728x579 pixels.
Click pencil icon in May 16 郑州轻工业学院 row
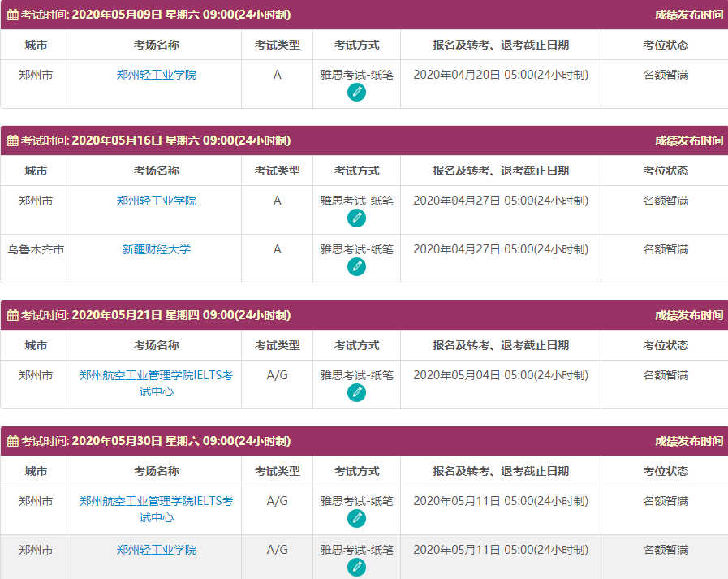coord(356,218)
